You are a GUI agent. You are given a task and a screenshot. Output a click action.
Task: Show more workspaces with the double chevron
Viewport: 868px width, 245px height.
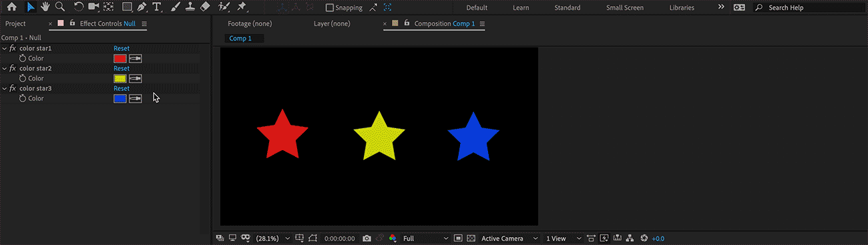[x=720, y=7]
